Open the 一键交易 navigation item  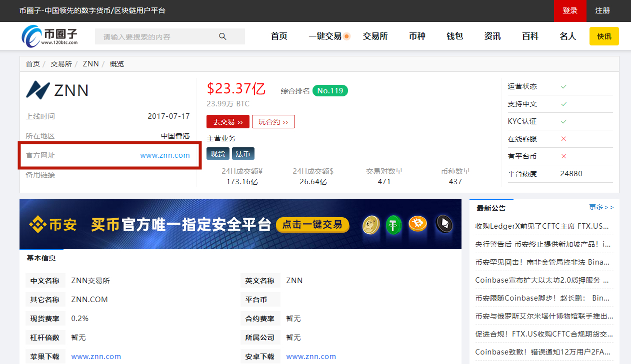click(x=325, y=36)
